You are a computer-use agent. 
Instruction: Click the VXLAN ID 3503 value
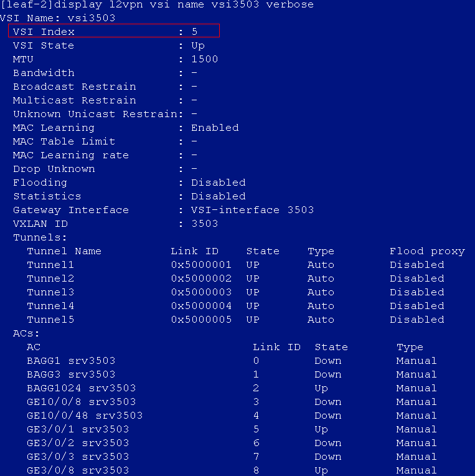pos(204,224)
